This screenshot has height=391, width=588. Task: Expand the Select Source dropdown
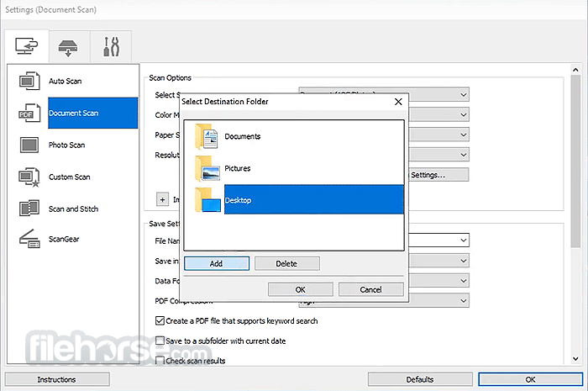(x=464, y=94)
